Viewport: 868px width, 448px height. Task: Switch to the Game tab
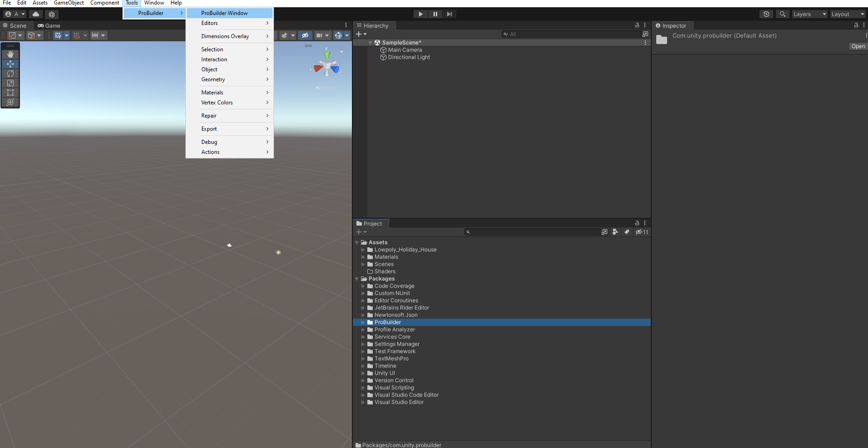(x=49, y=26)
